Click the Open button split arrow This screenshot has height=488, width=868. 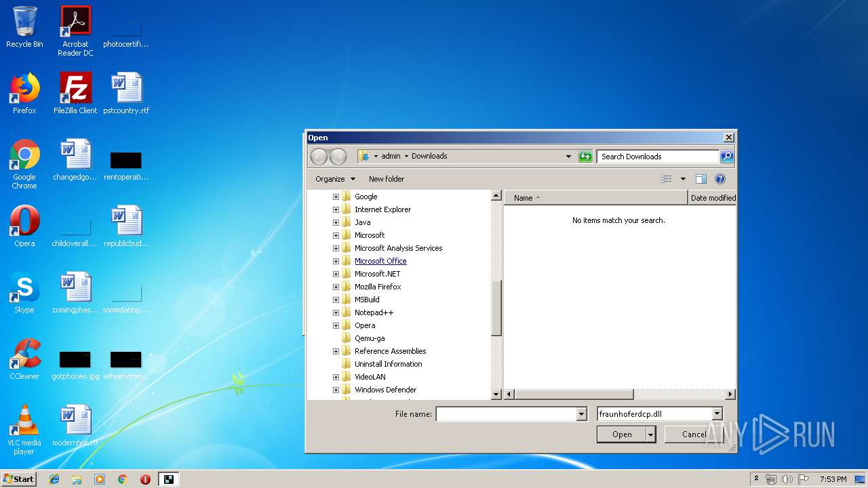click(651, 434)
